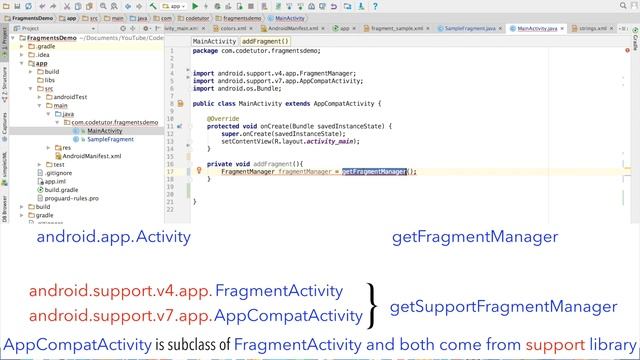The height and width of the screenshot is (360, 640).
Task: Click the SDK Manager download icon
Action: tap(361, 6)
